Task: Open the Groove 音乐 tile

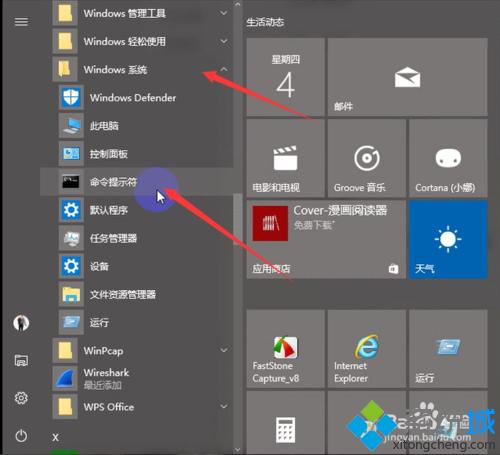Action: [x=367, y=158]
